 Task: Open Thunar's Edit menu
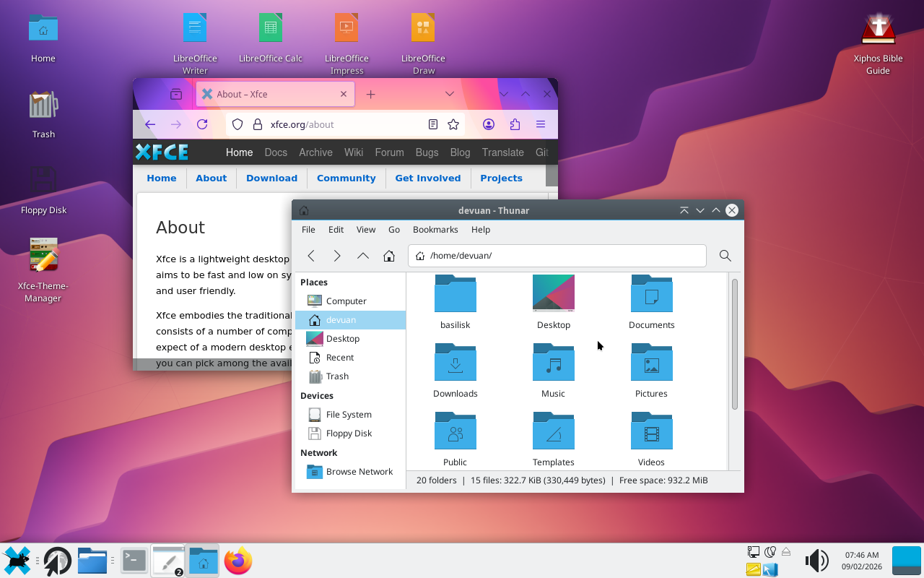[336, 230]
